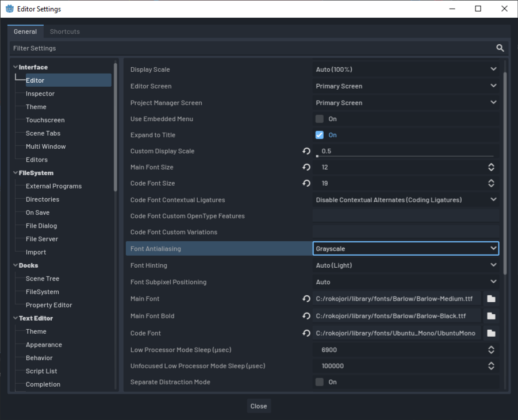Viewport: 518px width, 420px height.
Task: Click the Custom Display Scale slider
Action: (x=405, y=156)
